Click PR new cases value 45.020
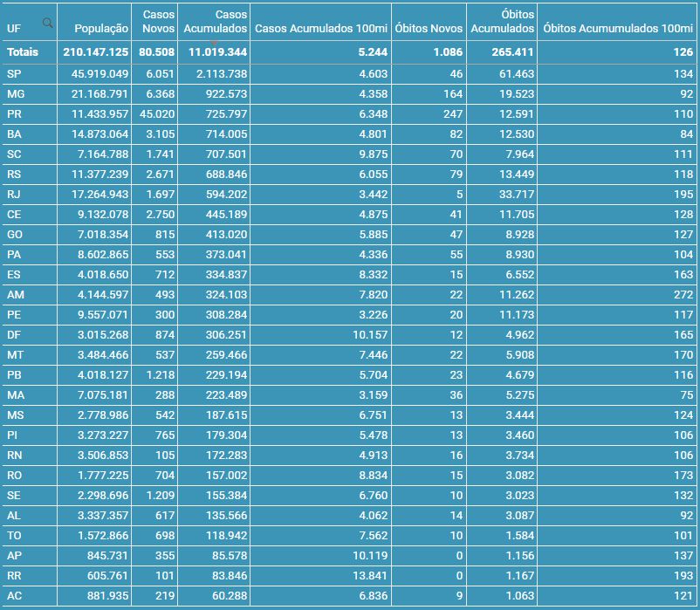 coord(158,114)
